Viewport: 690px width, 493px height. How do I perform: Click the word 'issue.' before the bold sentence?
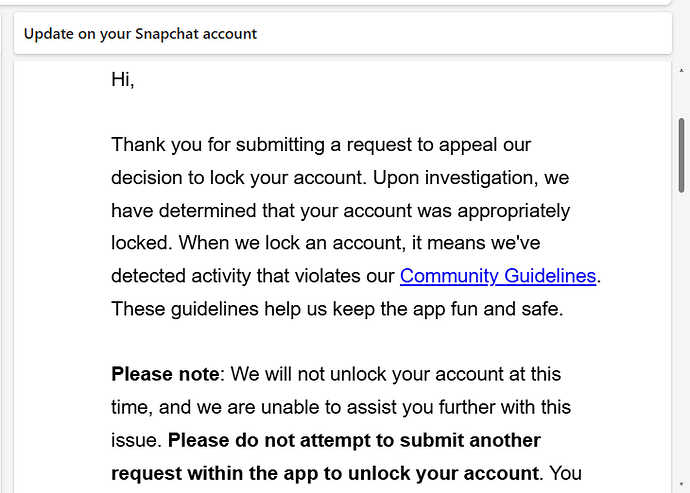[137, 440]
